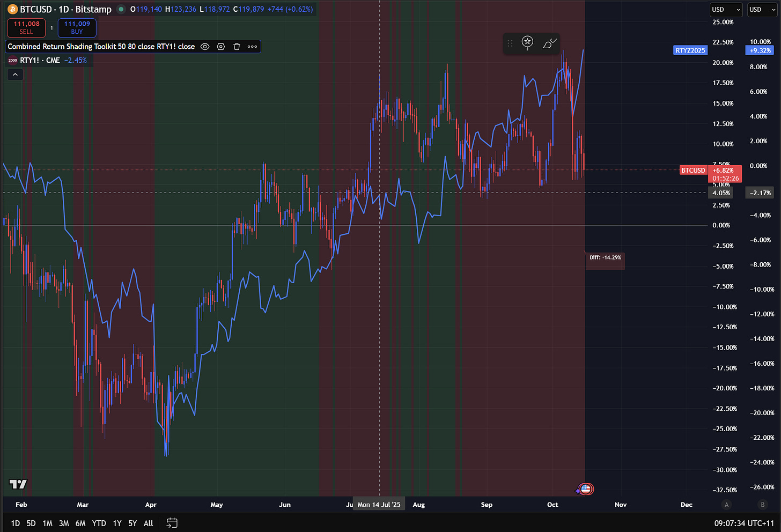Viewport: 781px width, 532px height.
Task: Collapse the indicator legend with chevron
Action: (x=15, y=75)
